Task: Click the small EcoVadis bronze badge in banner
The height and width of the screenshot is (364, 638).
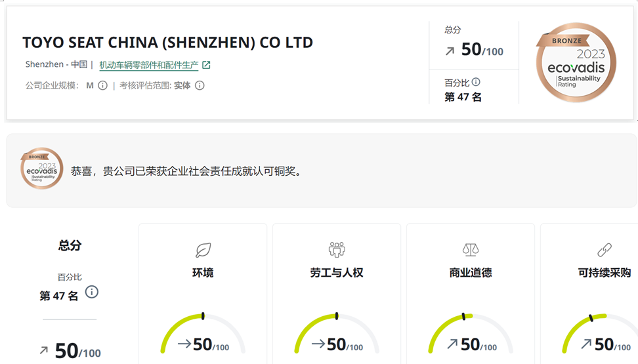Action: tap(41, 169)
